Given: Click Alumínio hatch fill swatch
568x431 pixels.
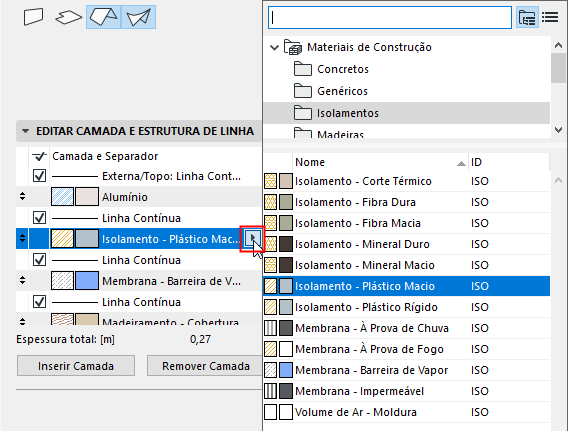Looking at the screenshot, I should pyautogui.click(x=62, y=197).
